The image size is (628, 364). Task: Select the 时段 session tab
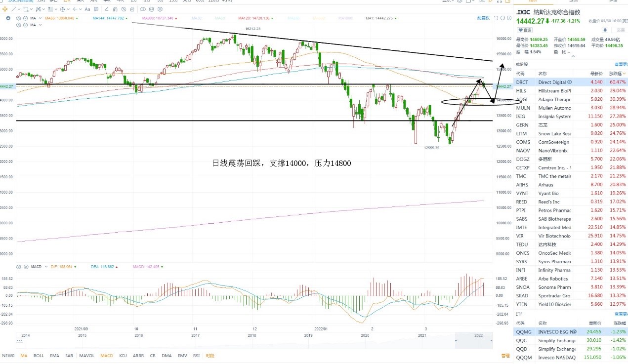tap(209, 356)
